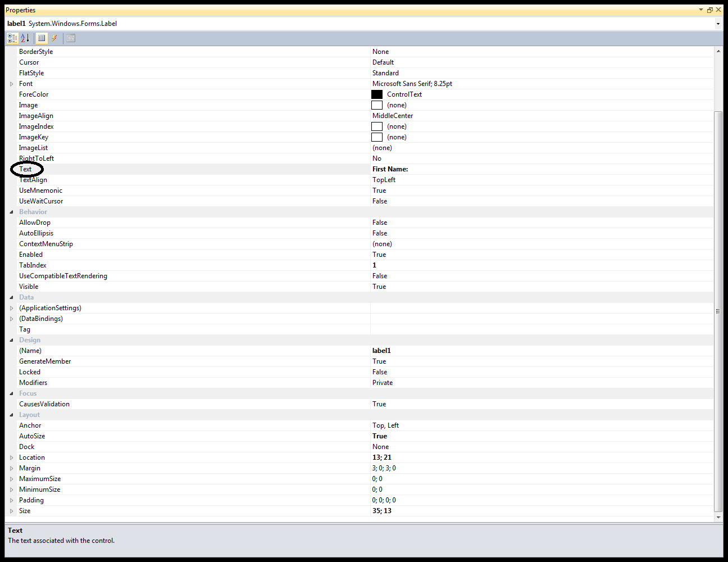The image size is (728, 562).
Task: Click the 'Top, Left' Anchor value
Action: coord(385,425)
